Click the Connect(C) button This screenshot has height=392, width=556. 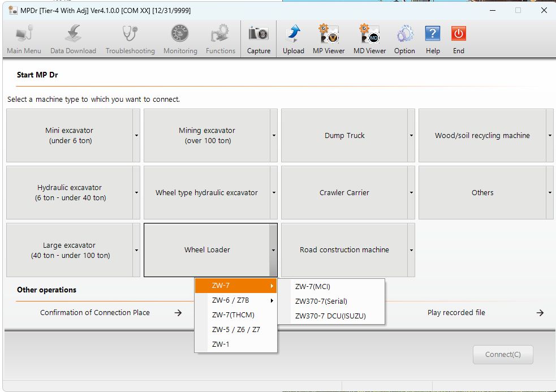503,355
